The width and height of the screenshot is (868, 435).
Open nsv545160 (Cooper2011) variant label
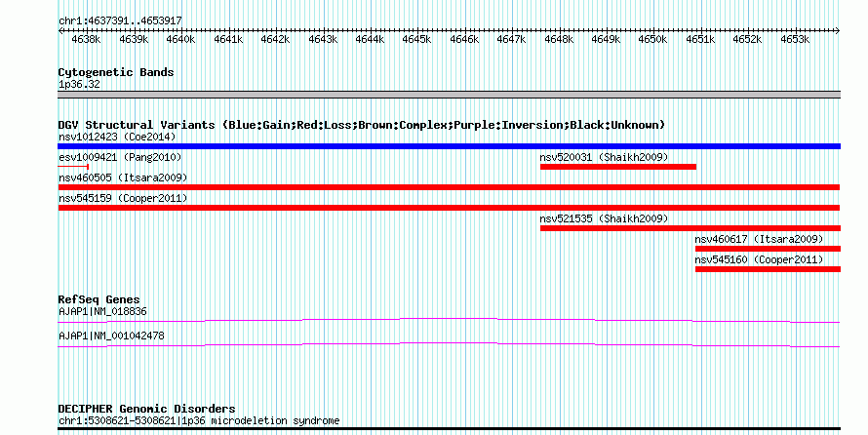pyautogui.click(x=759, y=259)
